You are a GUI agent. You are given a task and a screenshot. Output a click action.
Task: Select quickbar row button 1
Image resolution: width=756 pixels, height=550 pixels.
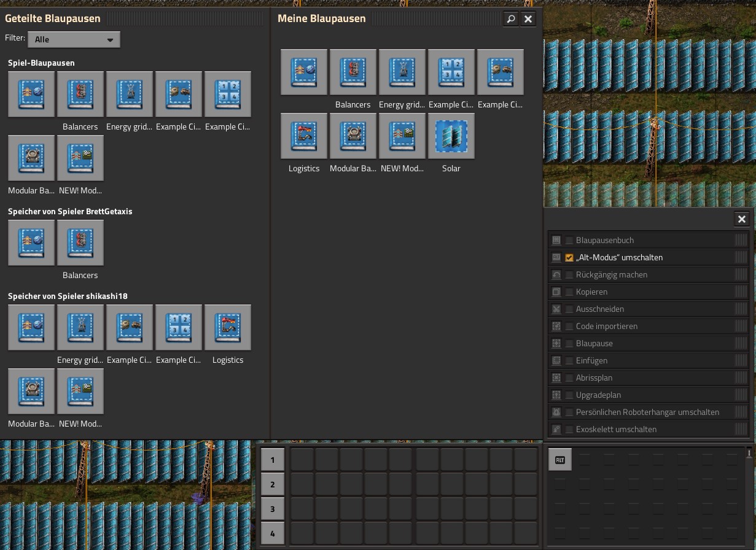(x=273, y=460)
